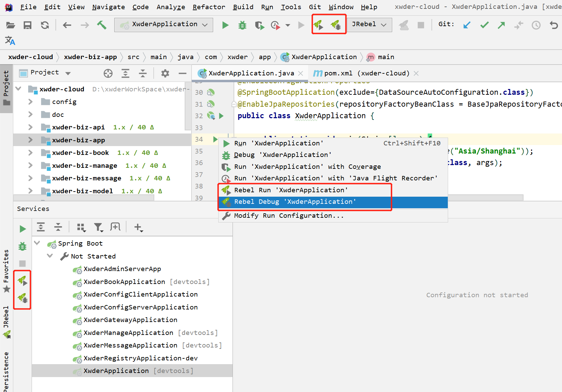Choose Run 'XwderApplication' with Coverage entry
This screenshot has width=562, height=392.
pyautogui.click(x=333, y=167)
